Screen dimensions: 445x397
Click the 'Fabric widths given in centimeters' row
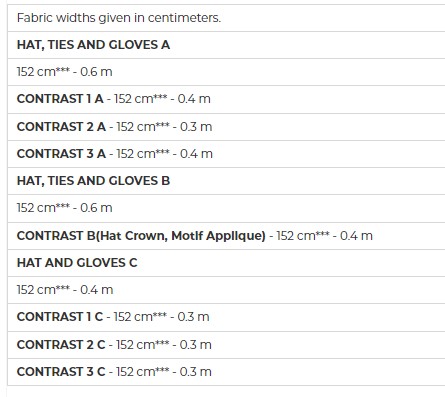click(x=226, y=18)
